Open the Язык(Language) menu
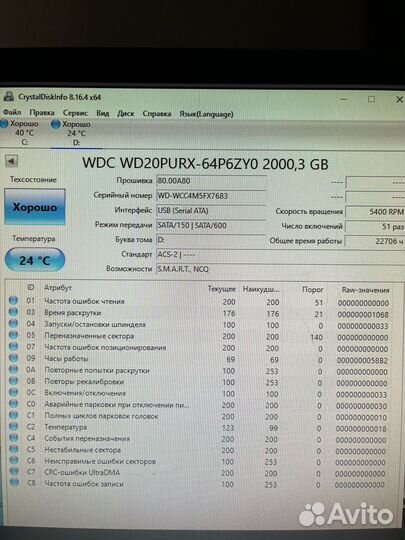Image resolution: width=405 pixels, height=540 pixels. pyautogui.click(x=206, y=114)
